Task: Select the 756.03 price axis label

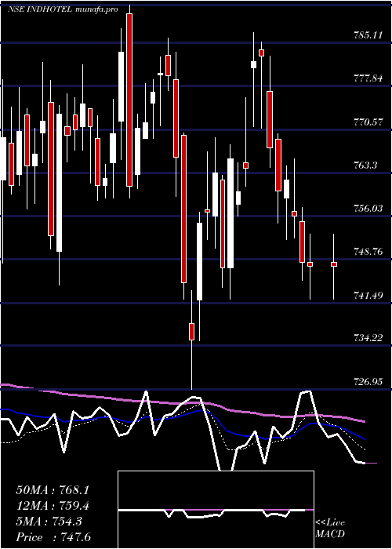Action: 368,209
